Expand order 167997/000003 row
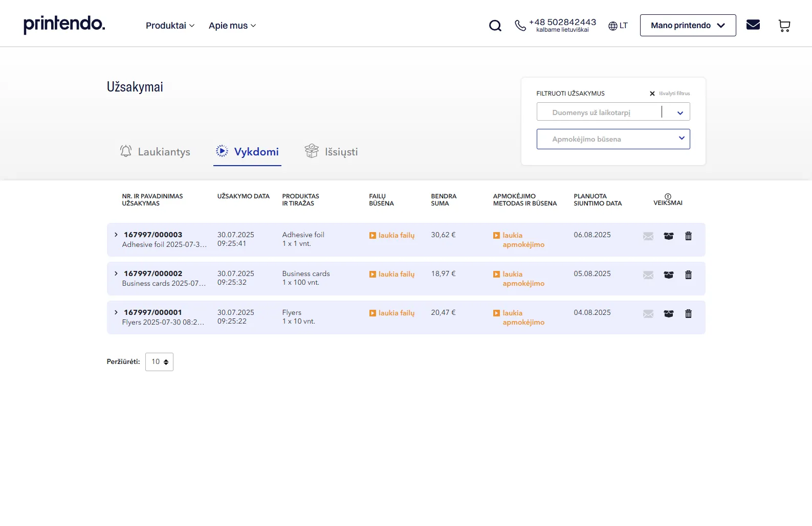Image resolution: width=812 pixels, height=526 pixels. coord(116,235)
